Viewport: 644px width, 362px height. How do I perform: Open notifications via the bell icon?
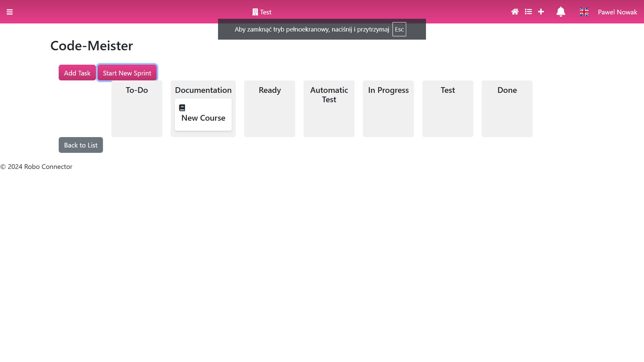tap(560, 12)
